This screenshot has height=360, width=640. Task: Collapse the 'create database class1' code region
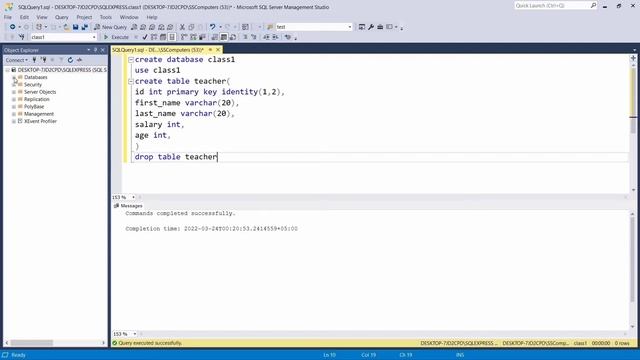tap(131, 60)
